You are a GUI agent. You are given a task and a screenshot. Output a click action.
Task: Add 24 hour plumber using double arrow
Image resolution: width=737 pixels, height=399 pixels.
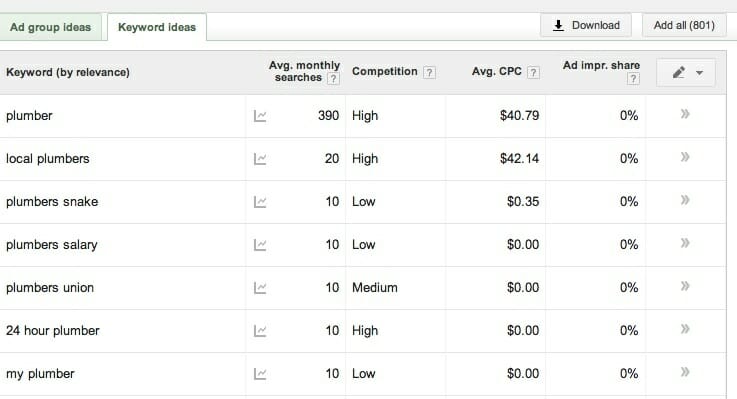tap(685, 329)
